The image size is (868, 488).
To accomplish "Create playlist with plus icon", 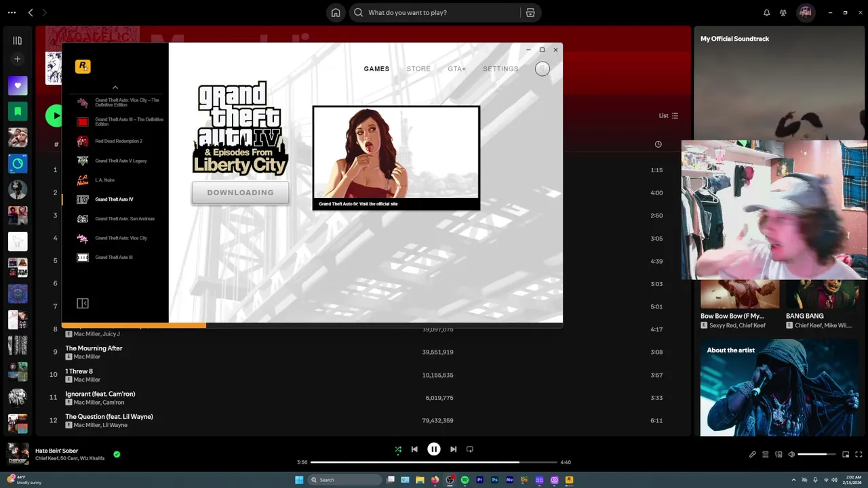I will click(18, 59).
